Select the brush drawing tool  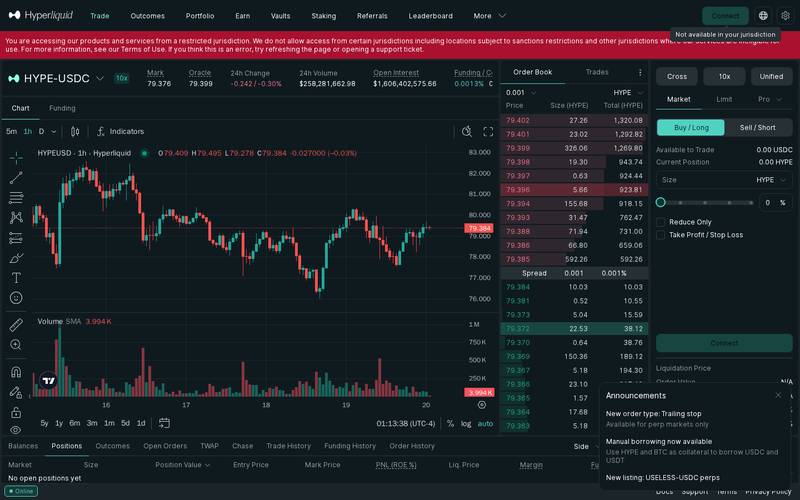(16, 258)
